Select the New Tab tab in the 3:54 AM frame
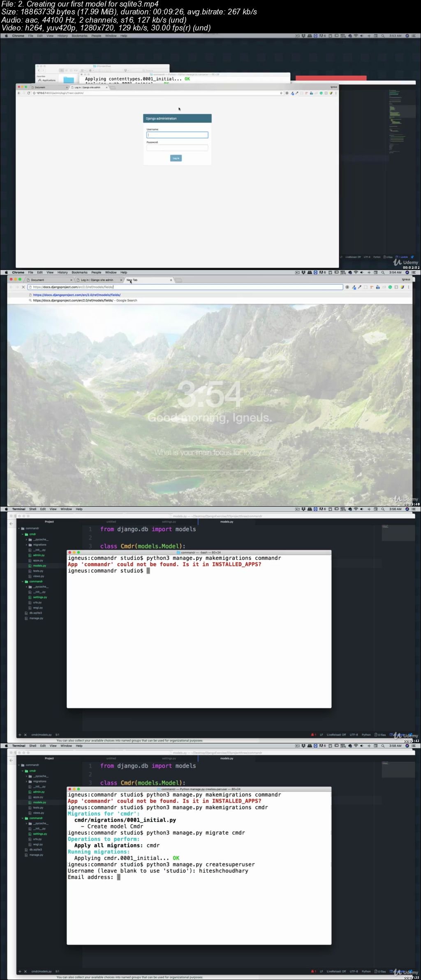This screenshot has width=421, height=980. tap(149, 280)
